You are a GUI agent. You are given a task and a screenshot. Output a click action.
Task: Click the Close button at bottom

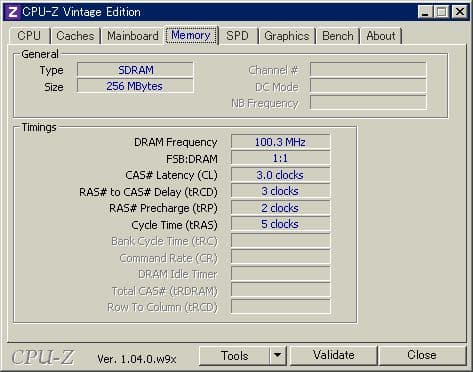coord(422,355)
